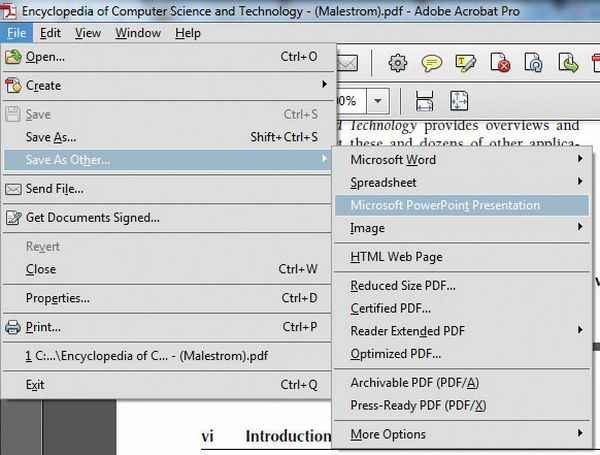This screenshot has width=600, height=455.
Task: Expand More Options submenu
Action: click(x=462, y=434)
